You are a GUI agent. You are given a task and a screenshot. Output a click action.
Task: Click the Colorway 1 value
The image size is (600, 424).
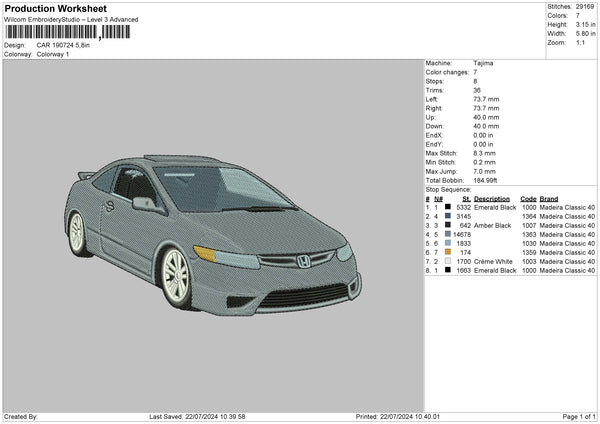54,54
